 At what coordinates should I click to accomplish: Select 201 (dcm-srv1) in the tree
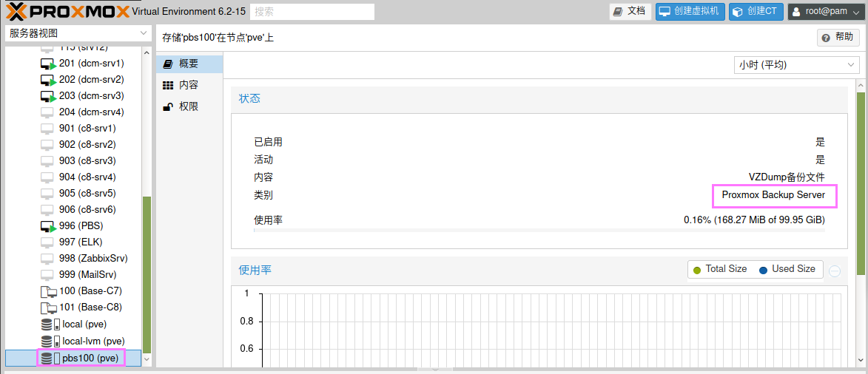coord(73,64)
